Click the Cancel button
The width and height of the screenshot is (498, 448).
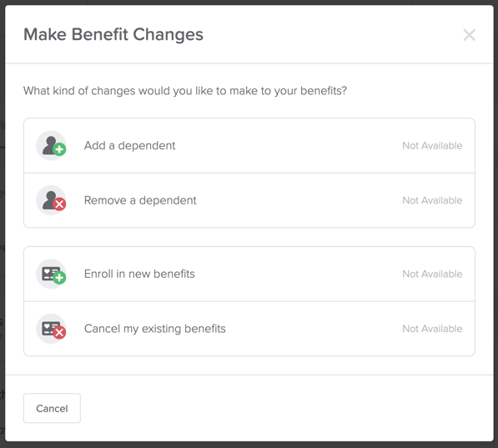click(52, 408)
